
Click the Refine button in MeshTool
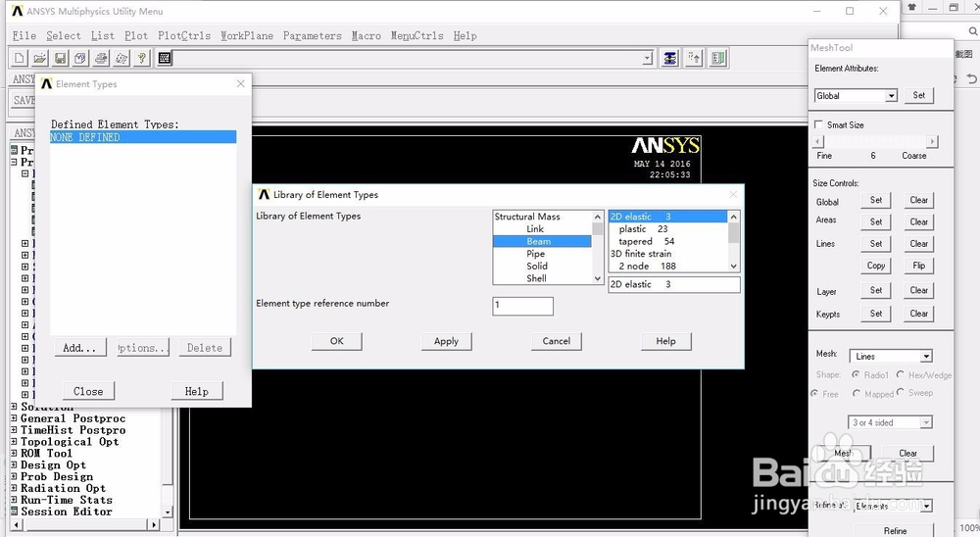[895, 531]
